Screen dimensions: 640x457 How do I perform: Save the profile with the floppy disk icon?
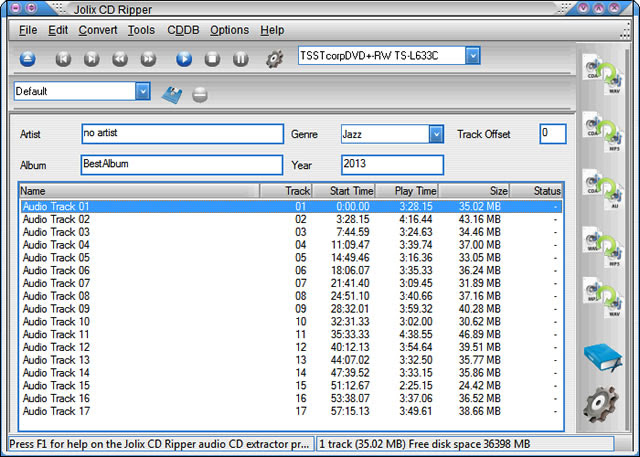pos(172,95)
